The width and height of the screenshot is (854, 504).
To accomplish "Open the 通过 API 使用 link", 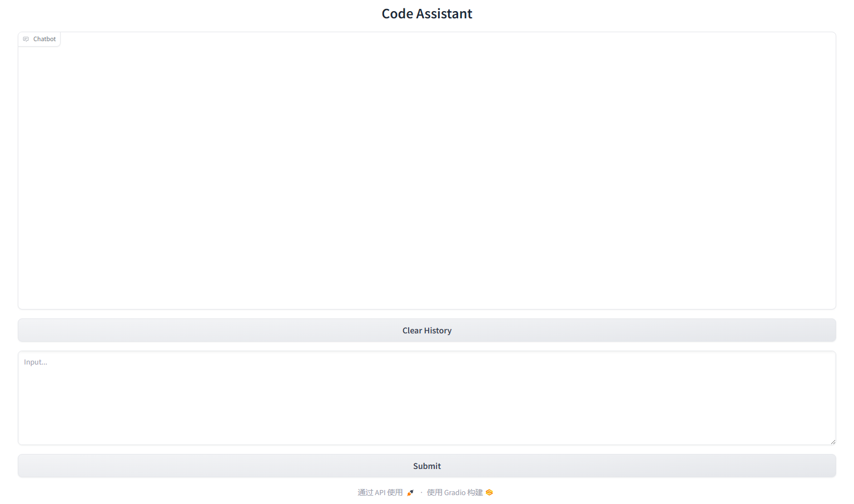I will tap(386, 492).
